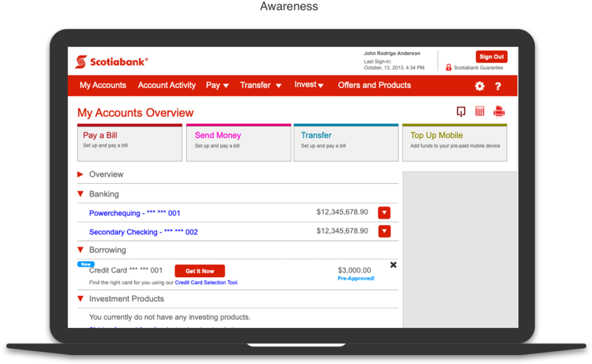Open the calculator icon

point(480,111)
